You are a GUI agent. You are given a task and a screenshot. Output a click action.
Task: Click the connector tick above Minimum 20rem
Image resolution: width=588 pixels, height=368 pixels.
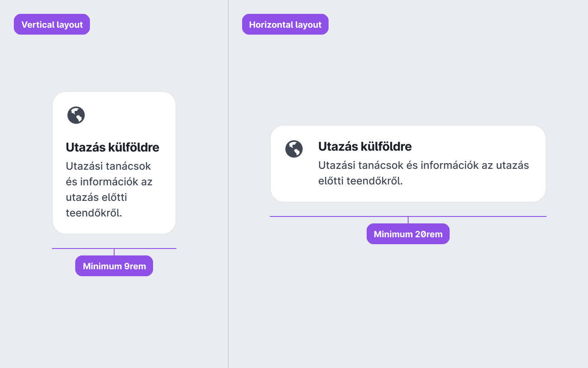tap(408, 220)
